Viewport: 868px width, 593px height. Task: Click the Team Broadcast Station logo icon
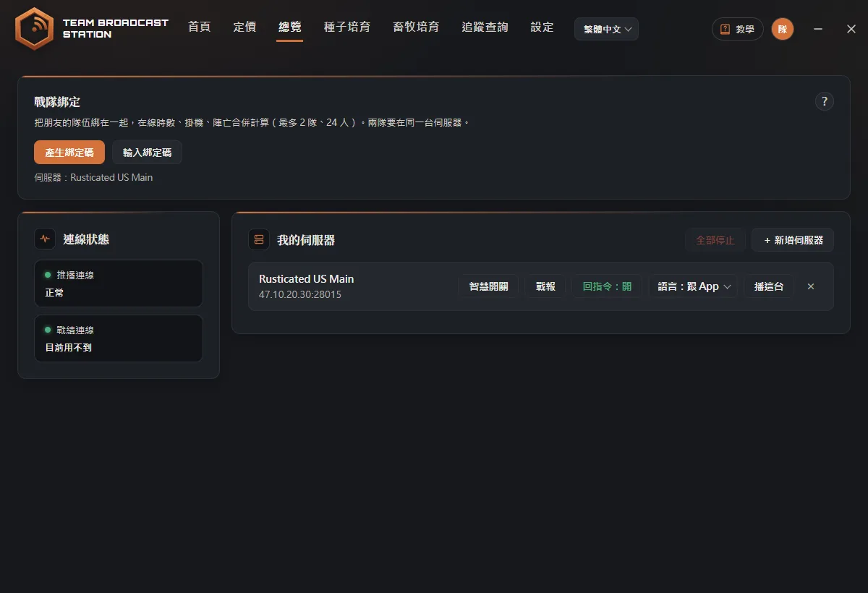34,29
